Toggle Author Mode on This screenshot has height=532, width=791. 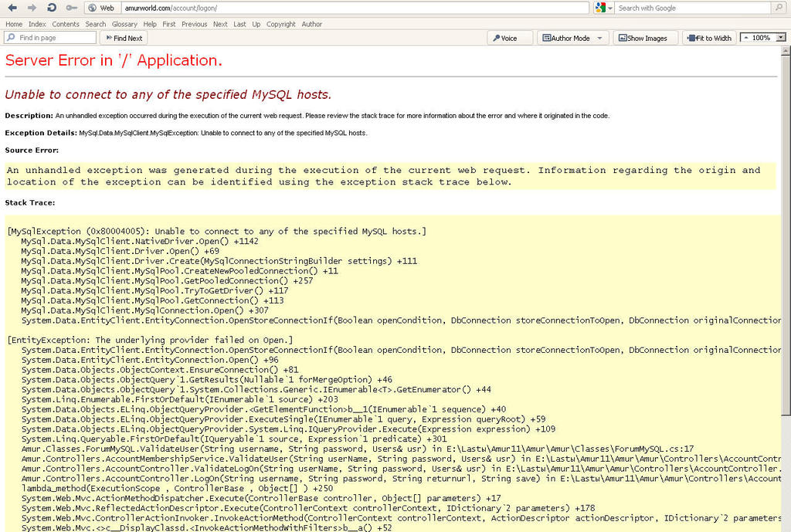[x=569, y=37]
